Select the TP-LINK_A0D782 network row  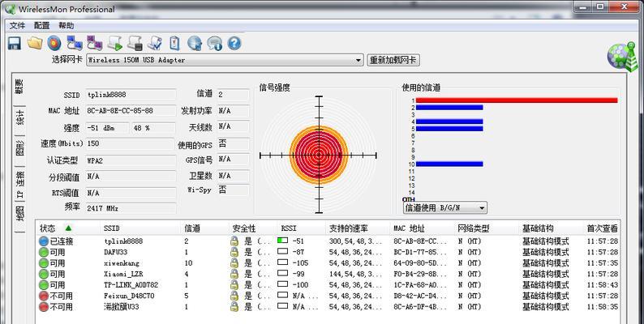(328, 284)
